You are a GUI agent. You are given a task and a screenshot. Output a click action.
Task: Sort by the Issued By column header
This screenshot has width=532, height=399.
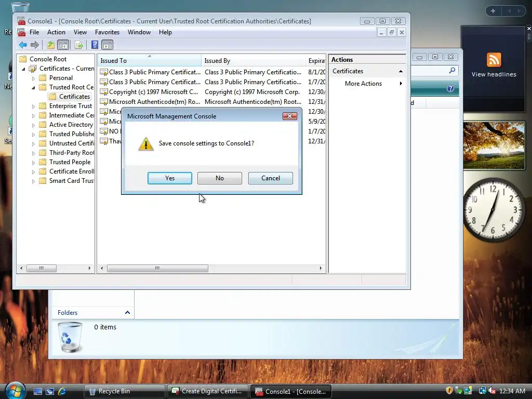point(253,61)
